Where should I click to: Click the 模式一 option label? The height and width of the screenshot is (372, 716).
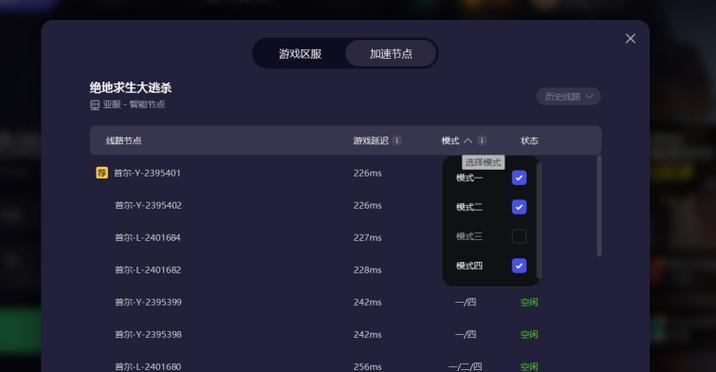469,178
